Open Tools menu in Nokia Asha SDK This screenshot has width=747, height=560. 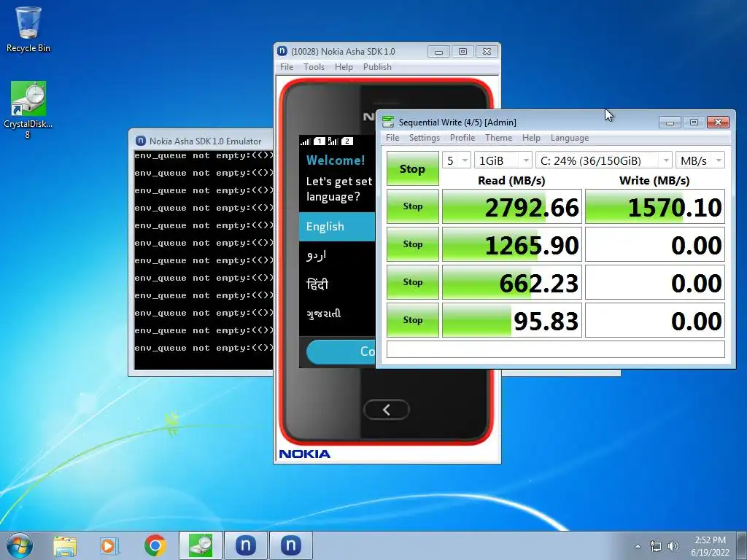click(x=314, y=66)
